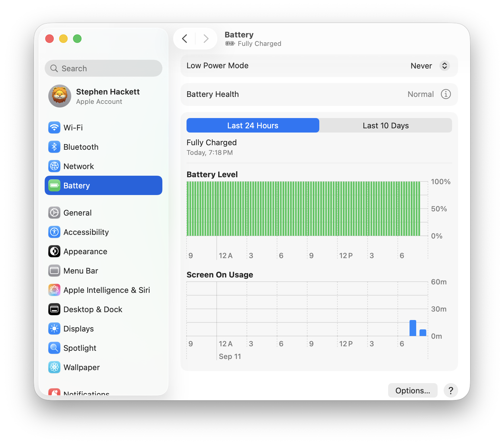Switch to Last 24 Hours tab
Viewport: 504px width, 445px height.
253,125
